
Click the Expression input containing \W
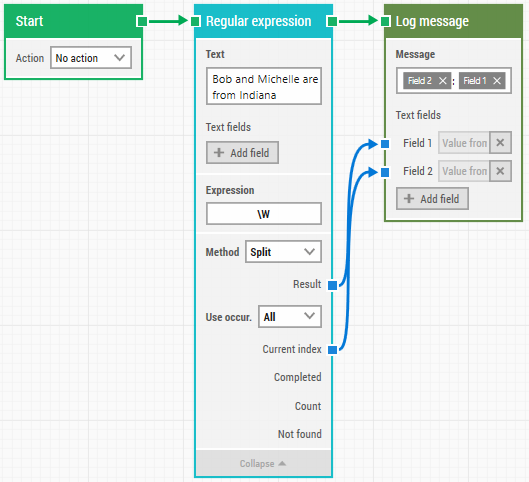tap(264, 214)
